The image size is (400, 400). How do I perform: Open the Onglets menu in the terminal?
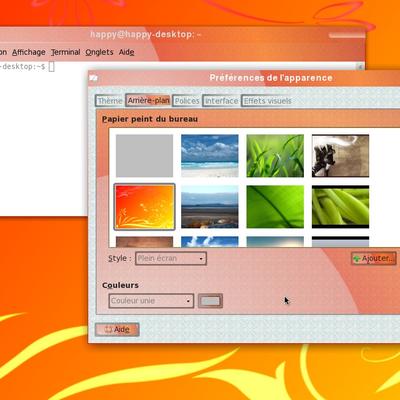click(99, 52)
